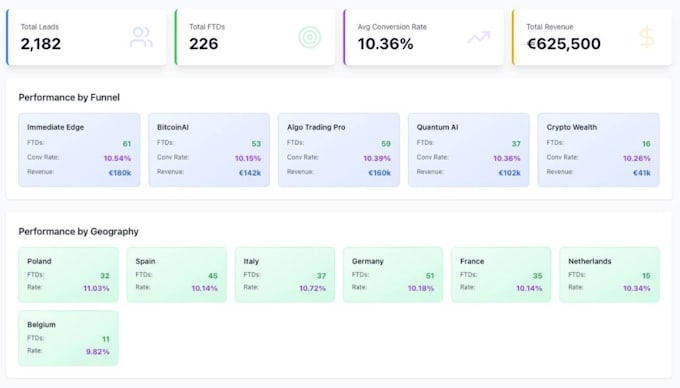Viewport: 680px width, 388px height.
Task: Click the Belgium geography title
Action: (x=41, y=324)
